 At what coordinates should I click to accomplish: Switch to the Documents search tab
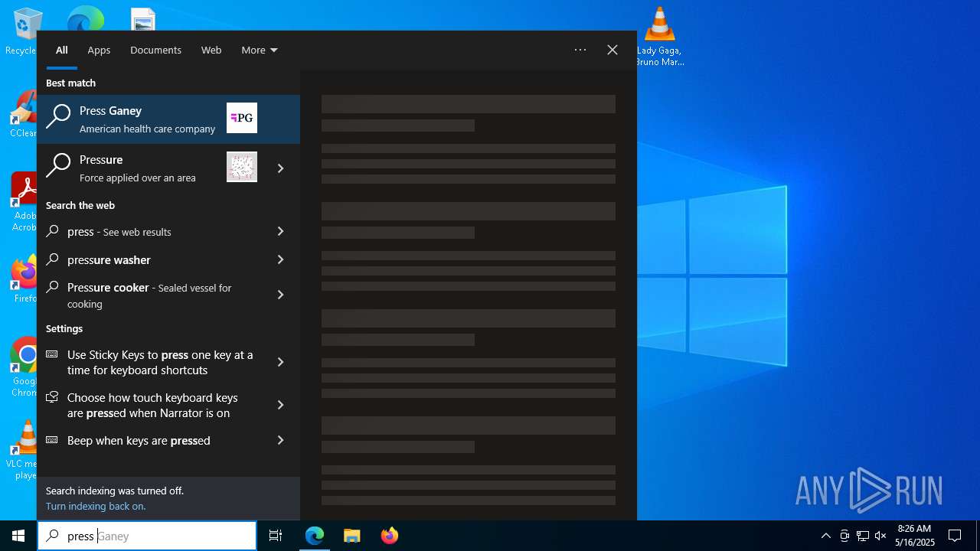point(155,50)
